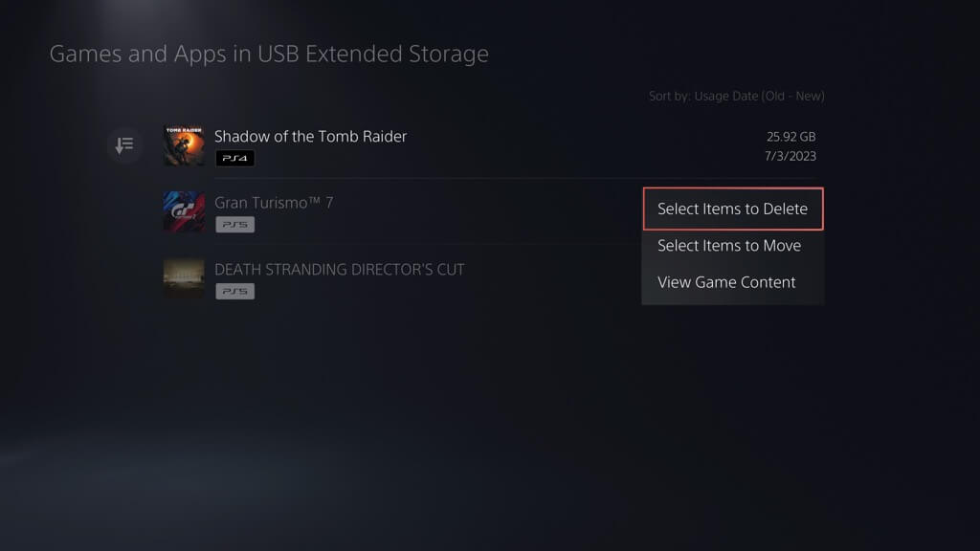This screenshot has width=980, height=551.
Task: Select the Shadow of the Tomb Raider cover thumbnail
Action: pyautogui.click(x=184, y=145)
